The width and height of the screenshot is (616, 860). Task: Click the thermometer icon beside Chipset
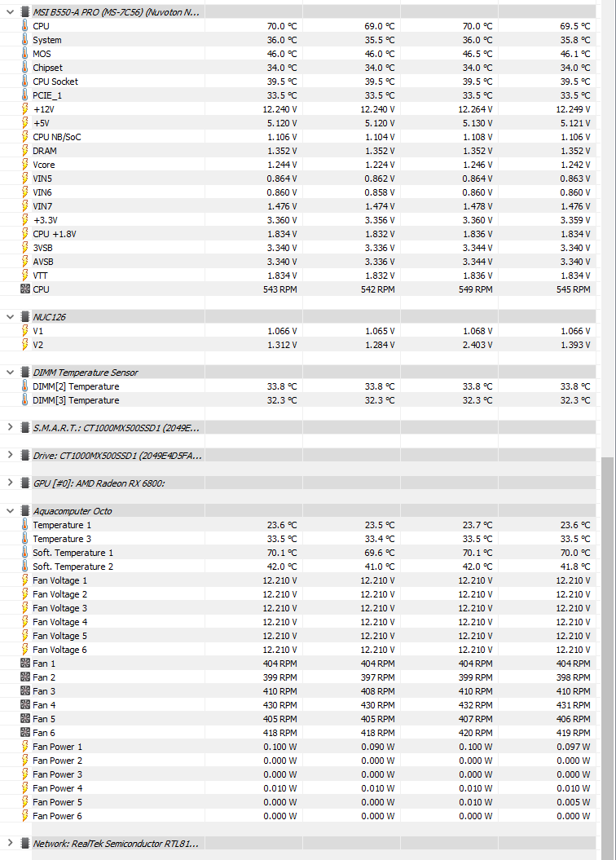[24, 68]
